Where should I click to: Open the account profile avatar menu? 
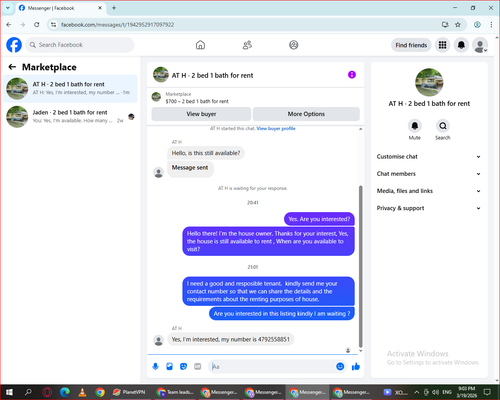(x=480, y=45)
